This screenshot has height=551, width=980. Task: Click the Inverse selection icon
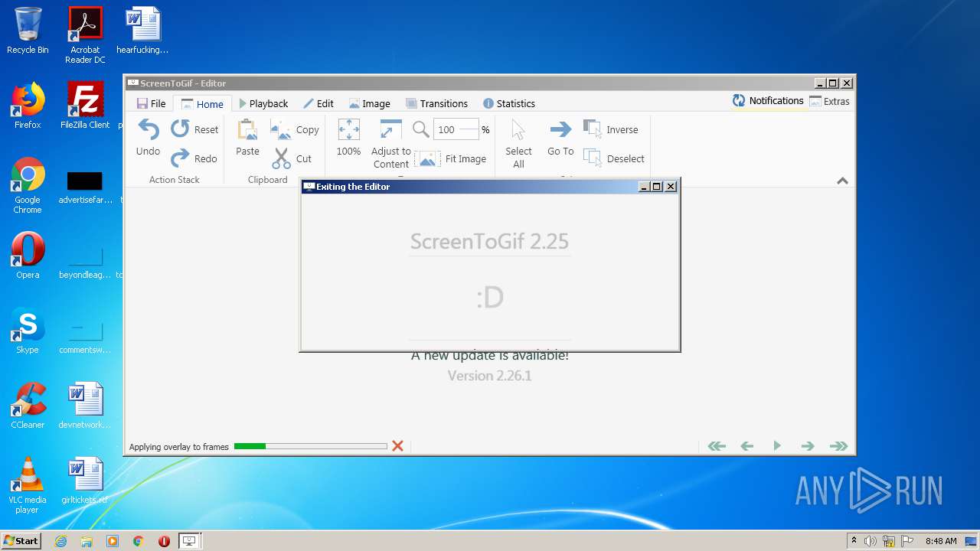[592, 129]
